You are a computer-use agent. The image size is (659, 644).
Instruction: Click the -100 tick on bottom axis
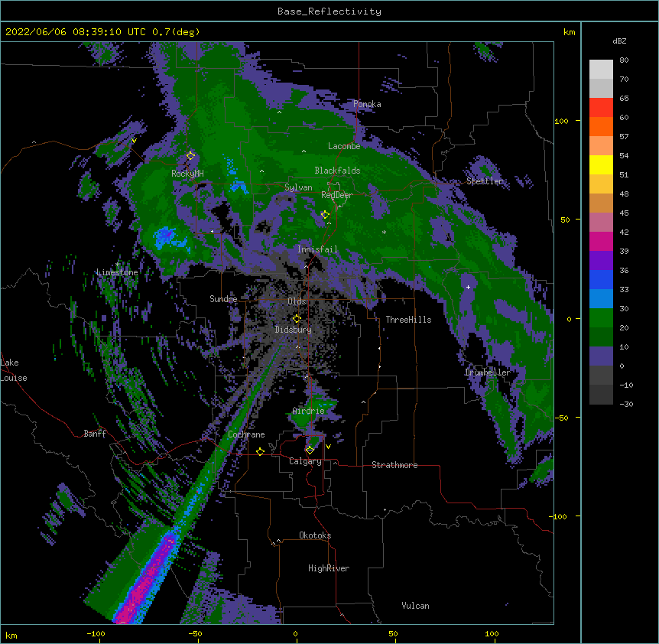[x=96, y=633]
